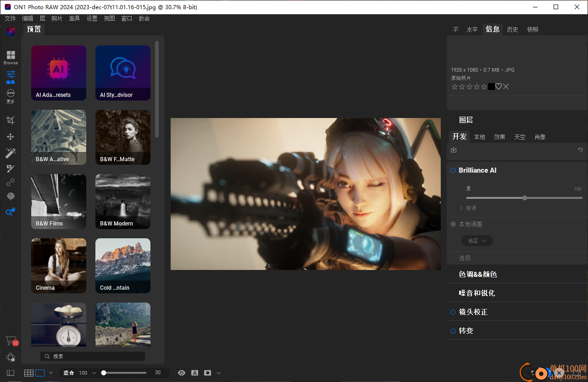This screenshot has height=382, width=588.
Task: Select the masking brush tool
Action: pyautogui.click(x=11, y=169)
